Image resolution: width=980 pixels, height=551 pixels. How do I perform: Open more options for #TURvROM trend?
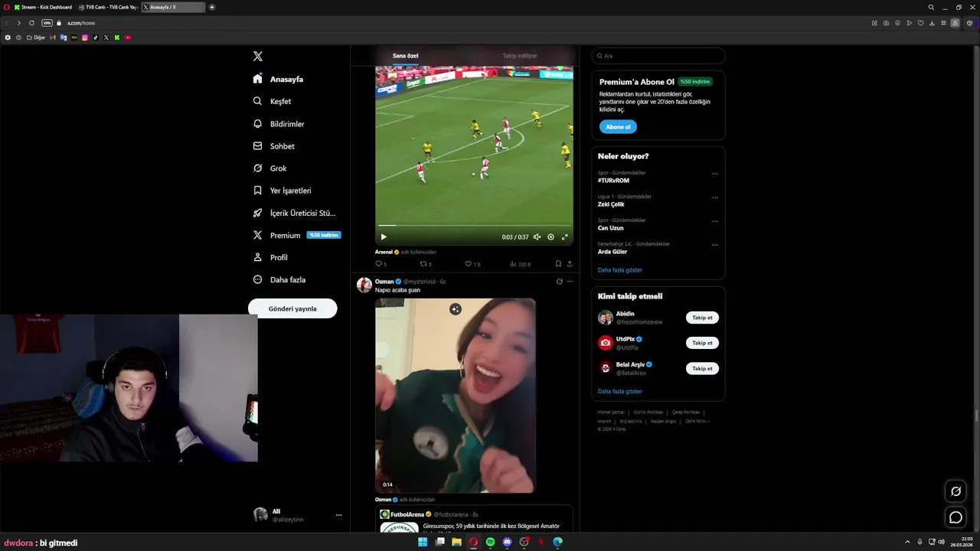click(x=715, y=174)
